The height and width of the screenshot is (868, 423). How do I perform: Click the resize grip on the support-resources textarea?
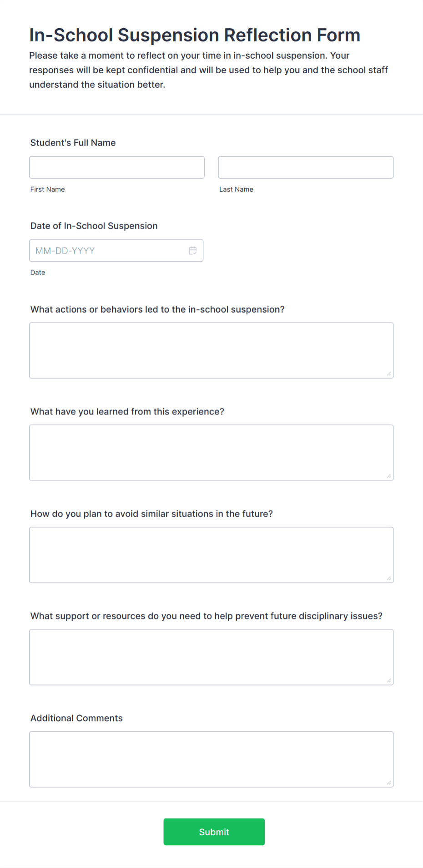[390, 681]
